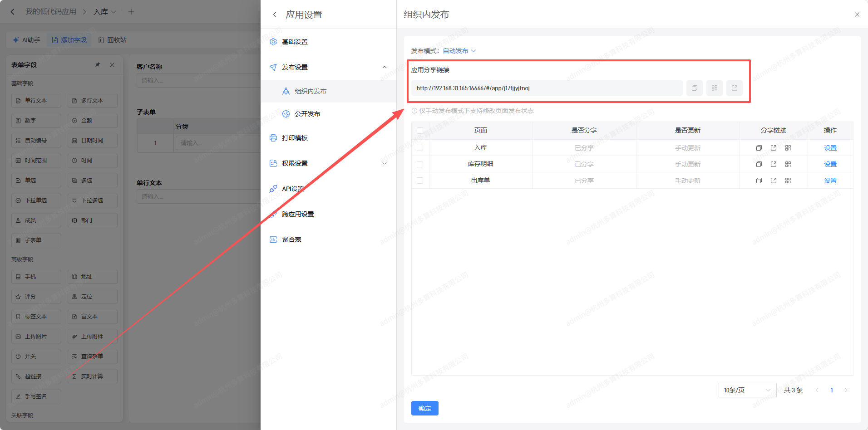The width and height of the screenshot is (868, 430).
Task: Check the 入库 row checkbox
Action: click(x=420, y=148)
